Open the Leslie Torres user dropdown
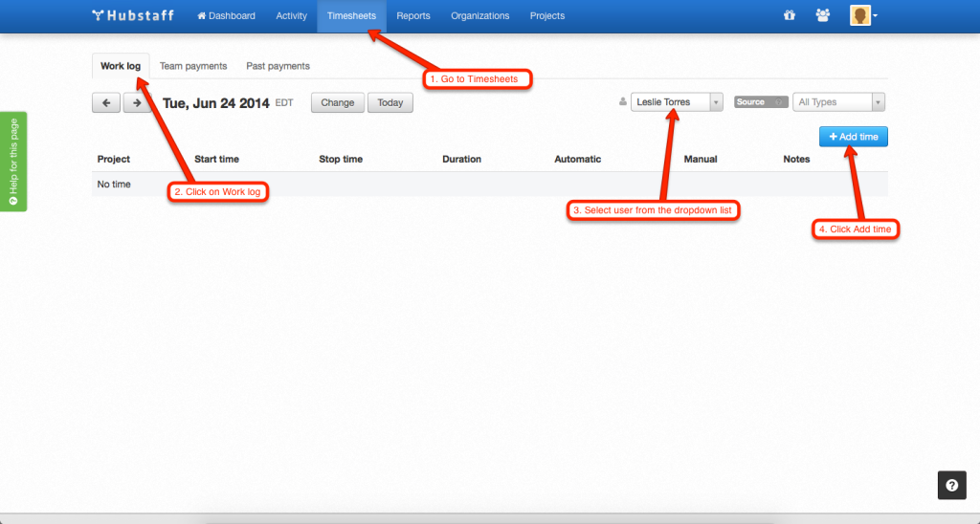The width and height of the screenshot is (980, 524). click(x=677, y=101)
